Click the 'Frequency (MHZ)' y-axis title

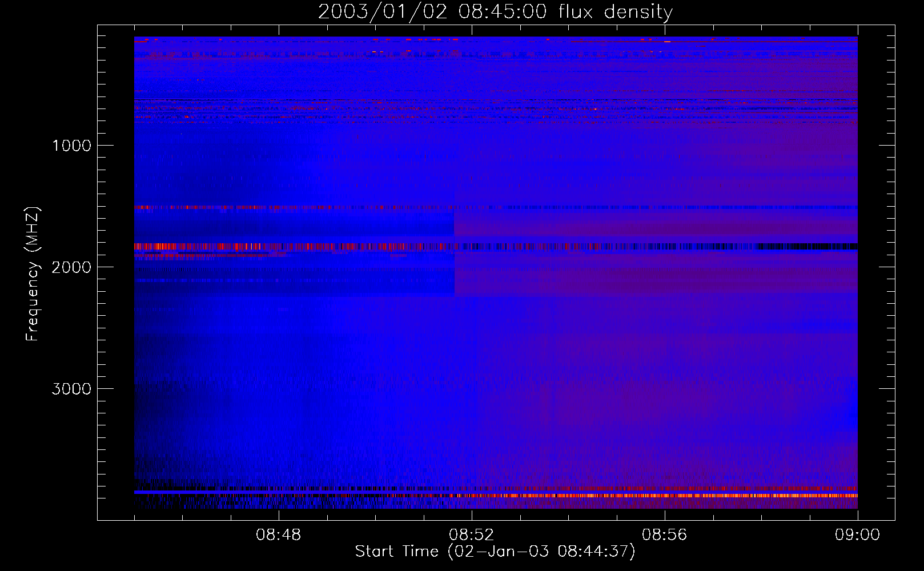pos(33,274)
